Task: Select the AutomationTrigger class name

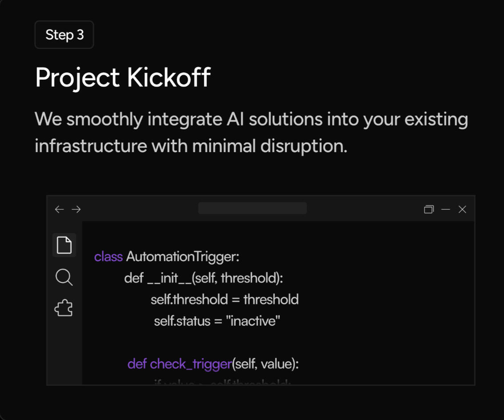Action: coord(183,257)
